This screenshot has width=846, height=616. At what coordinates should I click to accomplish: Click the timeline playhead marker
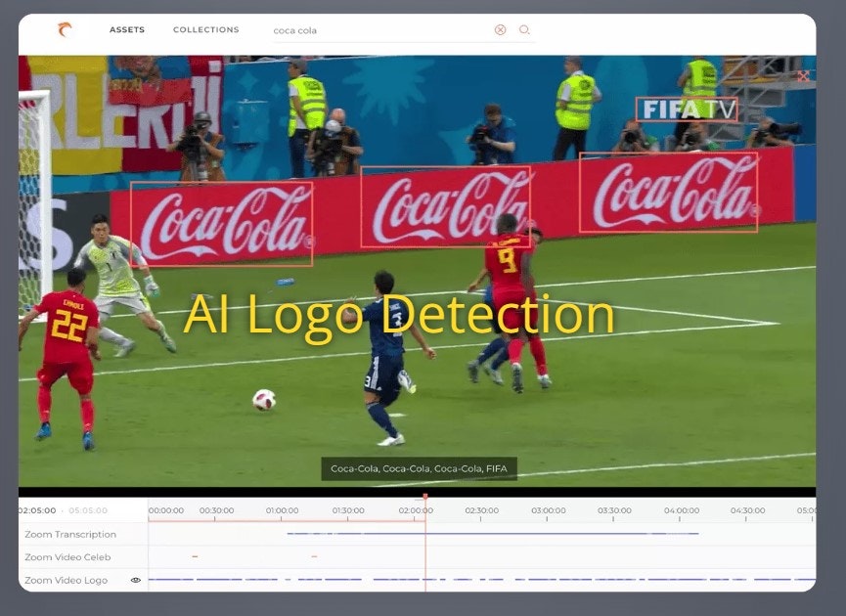click(x=425, y=497)
